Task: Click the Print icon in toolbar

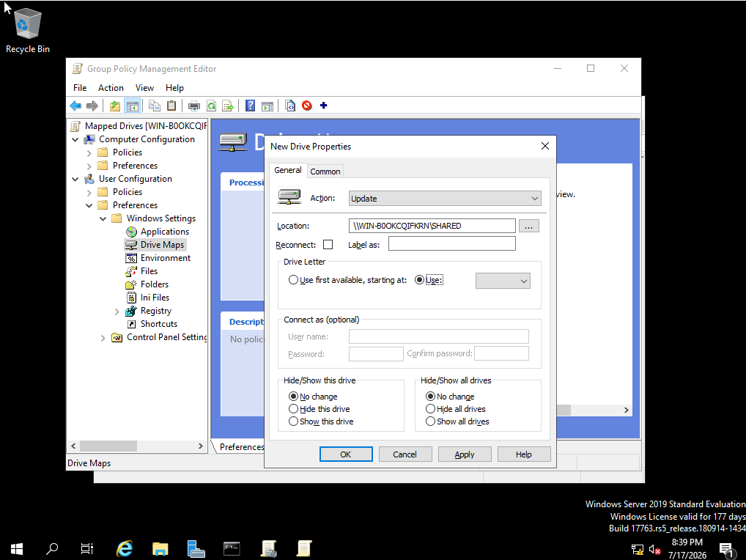Action: [194, 106]
